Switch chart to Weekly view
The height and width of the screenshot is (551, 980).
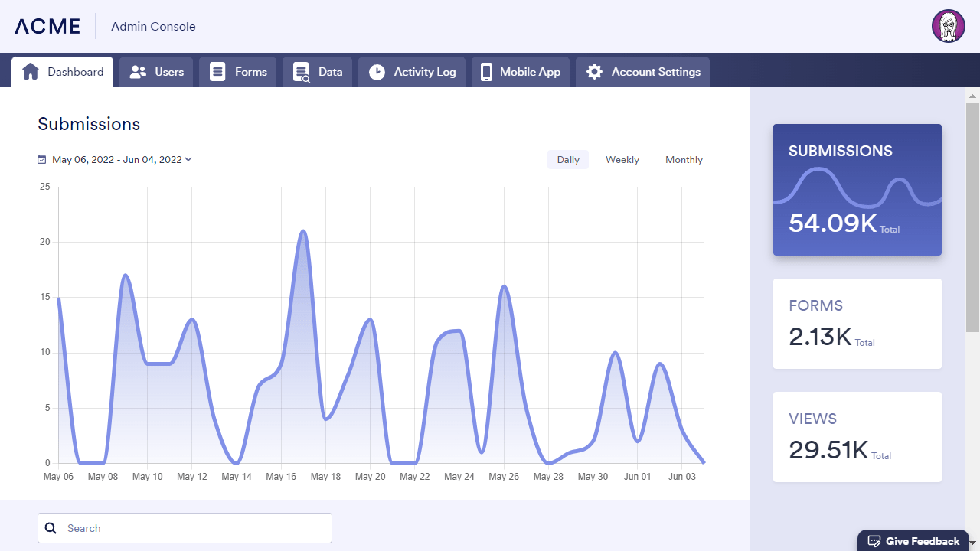click(622, 160)
